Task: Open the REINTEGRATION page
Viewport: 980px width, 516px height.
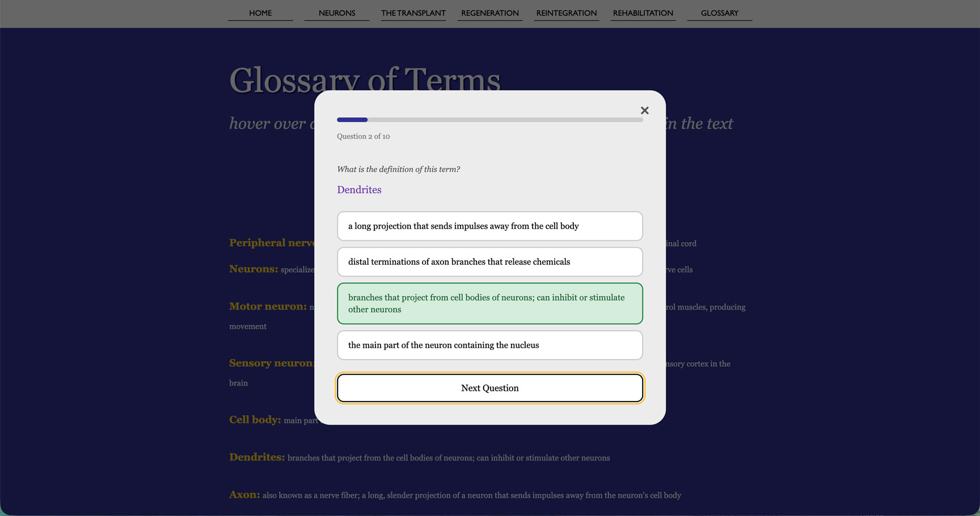Action: tap(566, 12)
